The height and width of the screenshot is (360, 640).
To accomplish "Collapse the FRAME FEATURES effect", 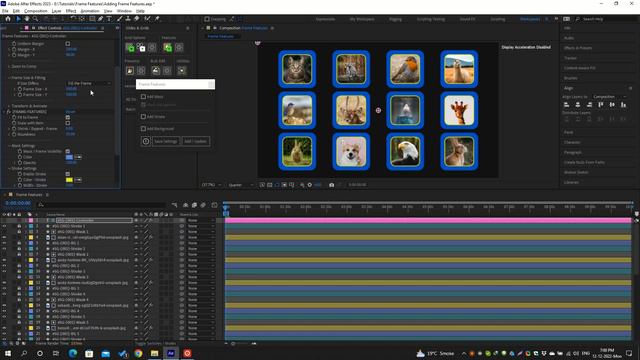I will (x=4, y=111).
